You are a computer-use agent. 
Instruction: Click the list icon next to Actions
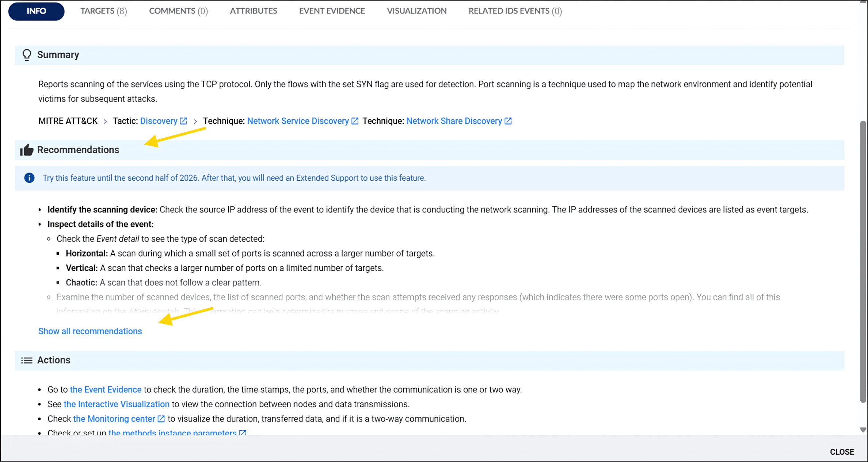tap(27, 360)
